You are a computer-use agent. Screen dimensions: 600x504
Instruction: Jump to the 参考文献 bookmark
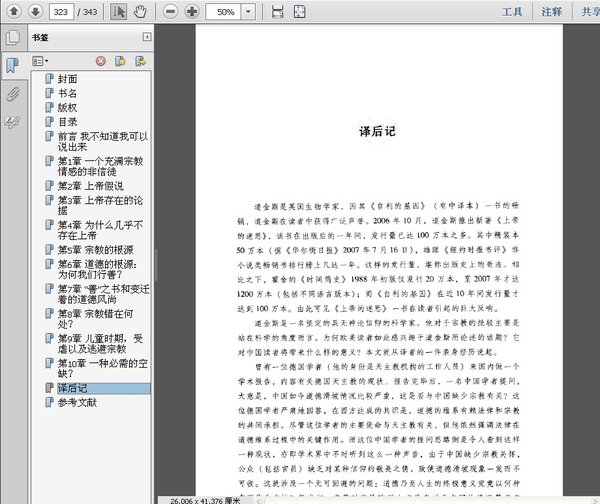tap(77, 403)
